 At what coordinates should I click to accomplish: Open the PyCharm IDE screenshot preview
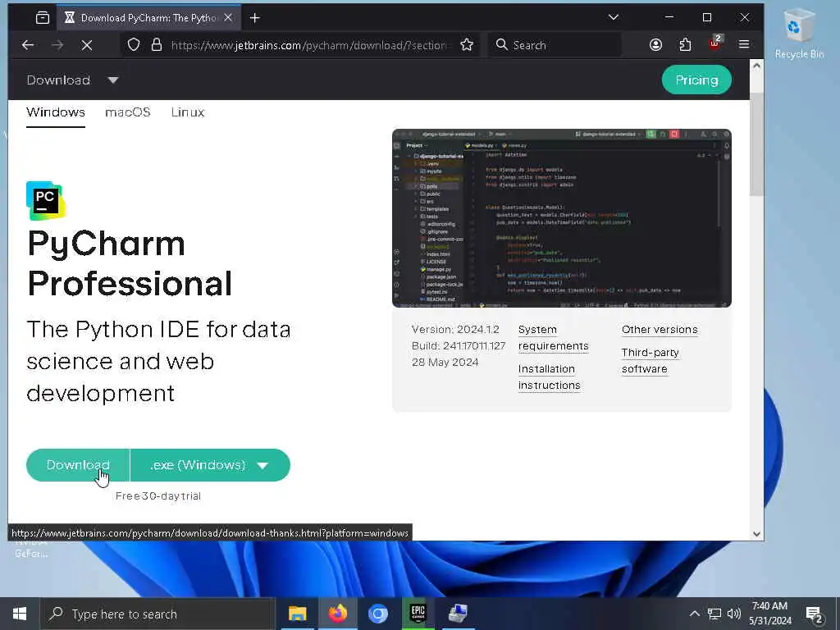(561, 218)
